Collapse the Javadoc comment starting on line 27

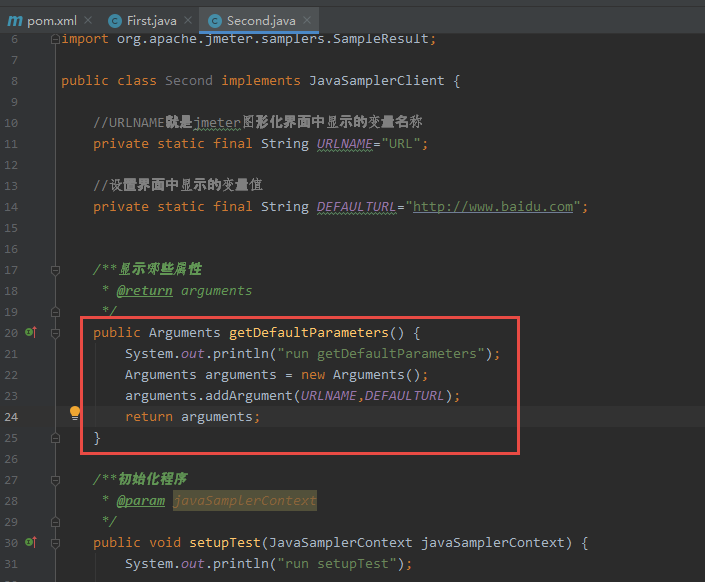point(53,479)
